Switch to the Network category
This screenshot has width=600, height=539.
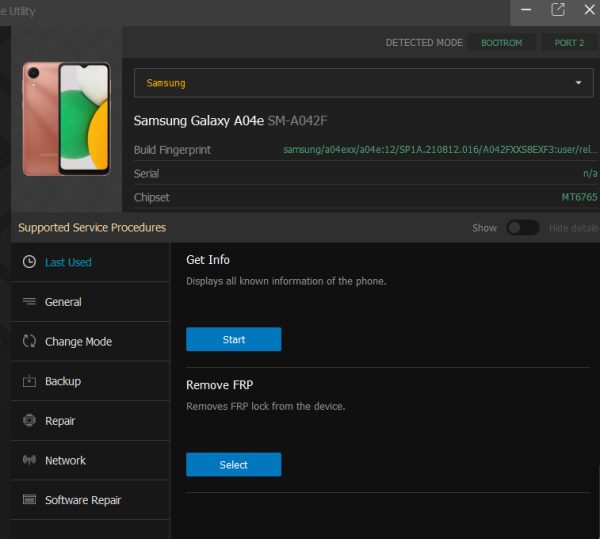[90, 460]
